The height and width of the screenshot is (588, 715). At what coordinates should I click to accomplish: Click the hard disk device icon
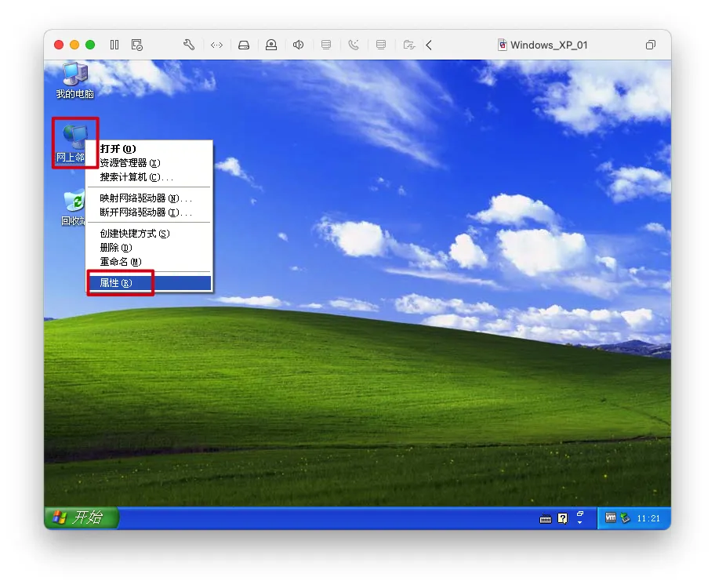(244, 45)
